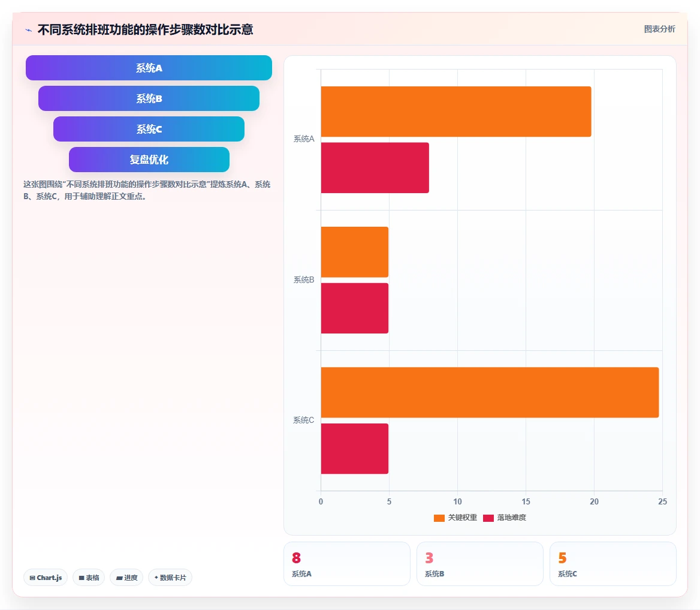
Task: Click the x-axis tick label 25
Action: tap(662, 501)
